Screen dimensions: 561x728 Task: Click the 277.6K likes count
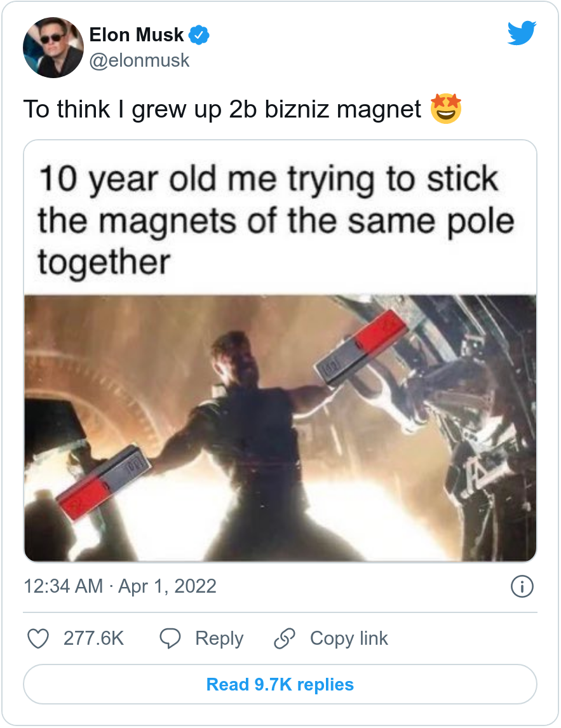93,638
